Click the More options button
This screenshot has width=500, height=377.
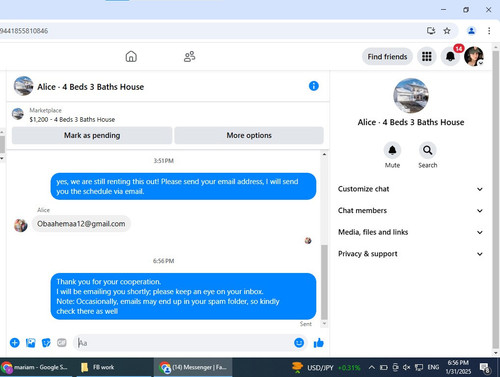249,135
